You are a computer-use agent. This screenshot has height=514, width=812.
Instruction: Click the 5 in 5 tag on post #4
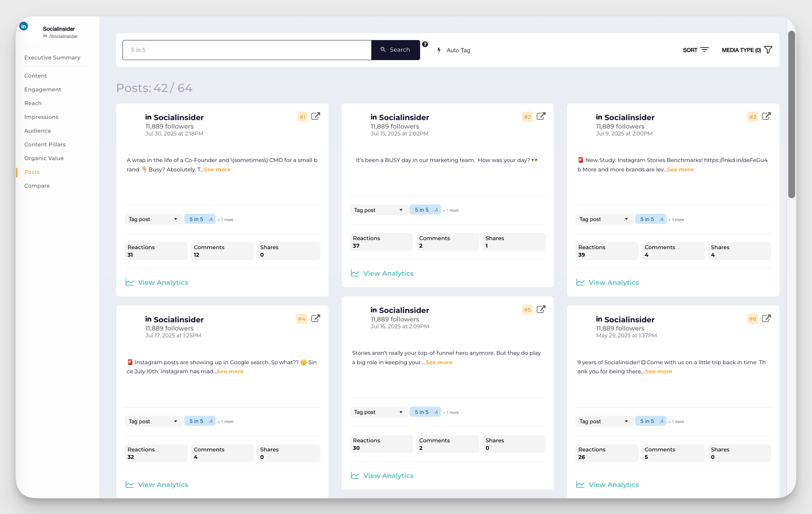(200, 421)
